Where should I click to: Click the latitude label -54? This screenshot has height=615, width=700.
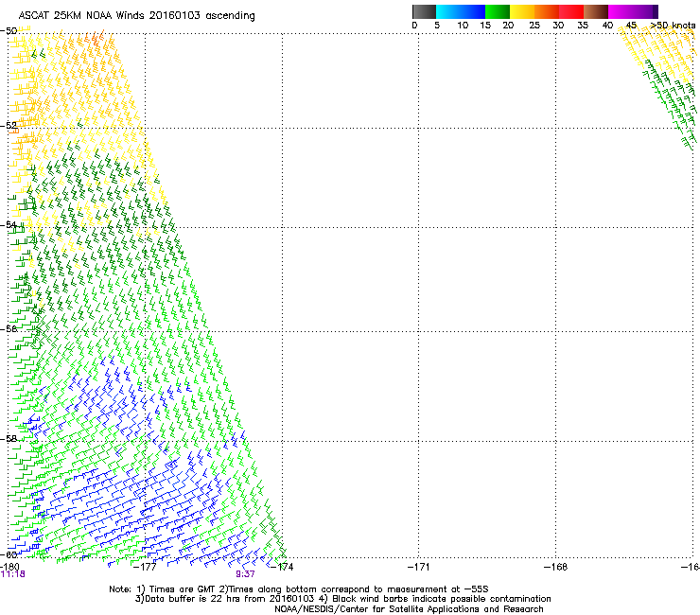(9, 224)
